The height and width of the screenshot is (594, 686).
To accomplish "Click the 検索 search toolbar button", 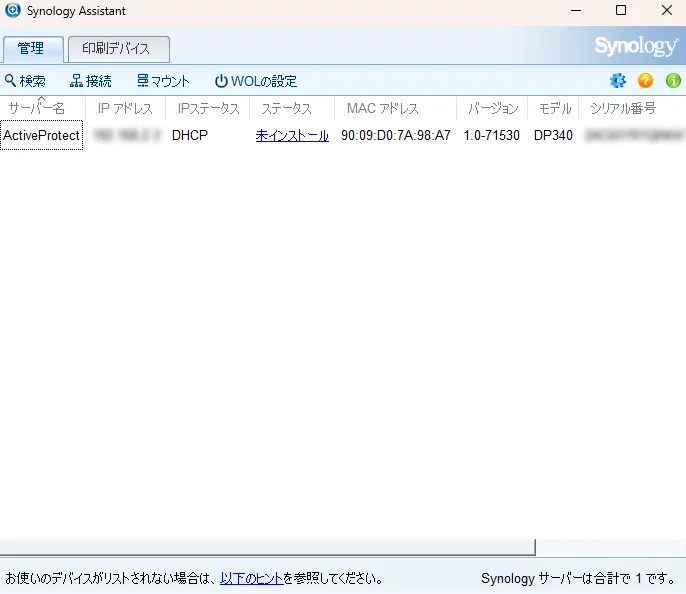I will point(25,81).
